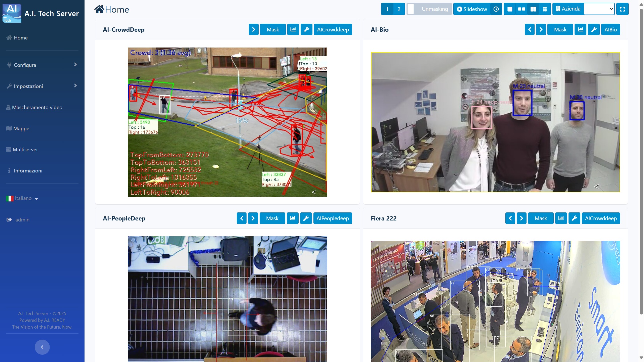Screen dimensions: 644x362
Task: Choose the four-camera grid layout
Action: (533, 9)
